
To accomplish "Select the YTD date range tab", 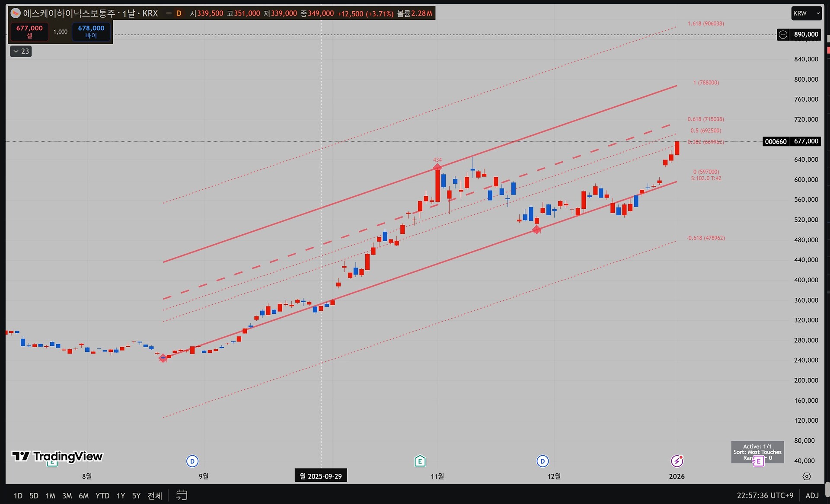I will [x=102, y=496].
